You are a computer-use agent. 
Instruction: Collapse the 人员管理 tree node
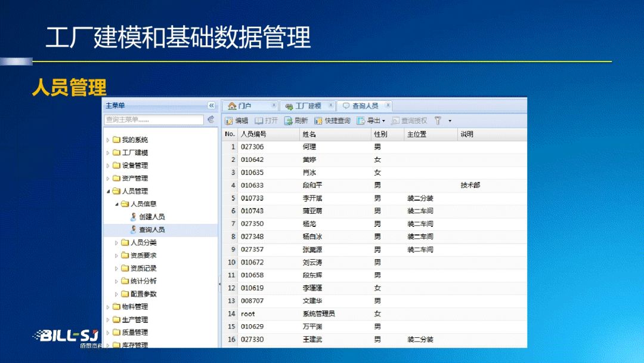pos(109,191)
